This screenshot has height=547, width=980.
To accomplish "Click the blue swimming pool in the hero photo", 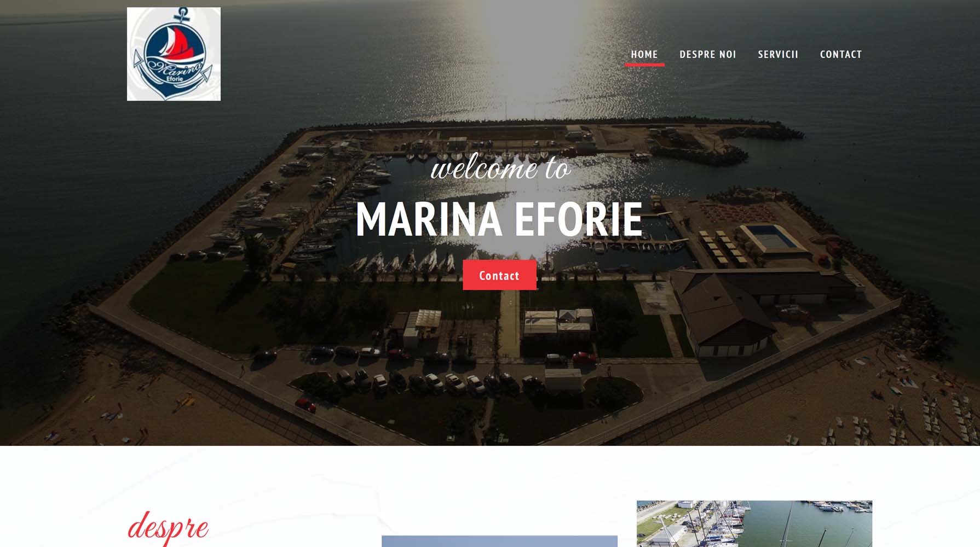I will click(771, 236).
